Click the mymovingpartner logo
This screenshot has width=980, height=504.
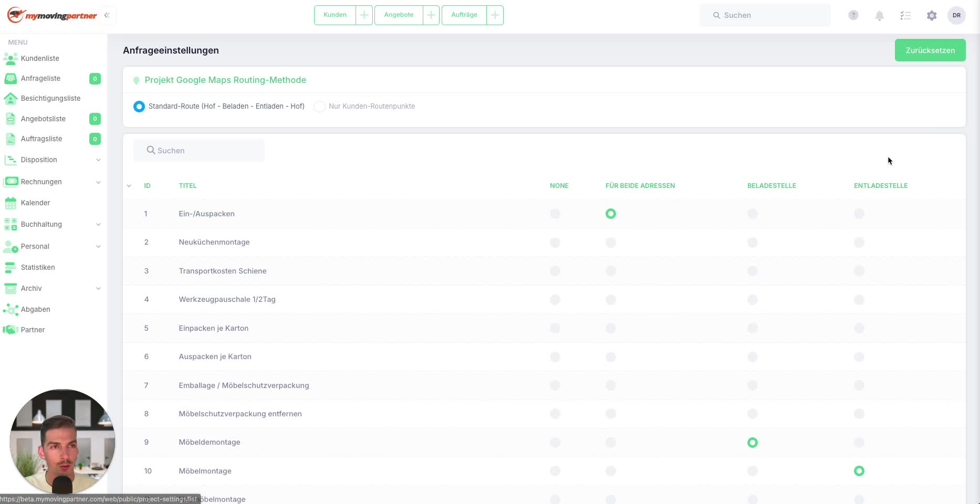52,15
